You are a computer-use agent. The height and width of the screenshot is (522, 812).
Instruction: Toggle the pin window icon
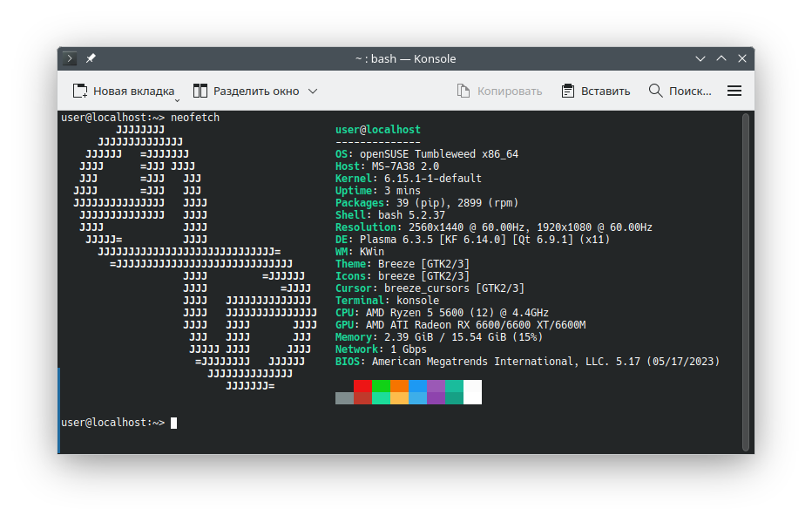91,58
